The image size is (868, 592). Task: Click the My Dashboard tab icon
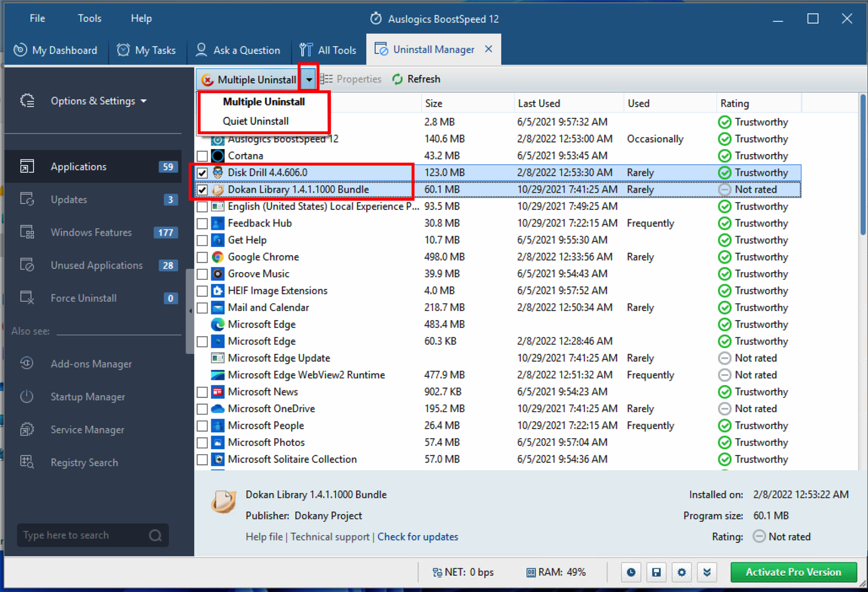click(x=20, y=50)
